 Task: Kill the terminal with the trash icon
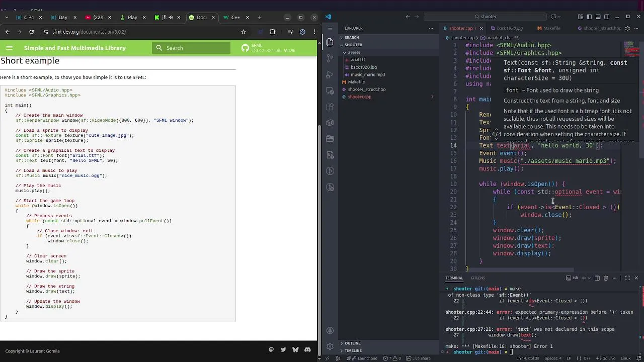click(x=606, y=278)
